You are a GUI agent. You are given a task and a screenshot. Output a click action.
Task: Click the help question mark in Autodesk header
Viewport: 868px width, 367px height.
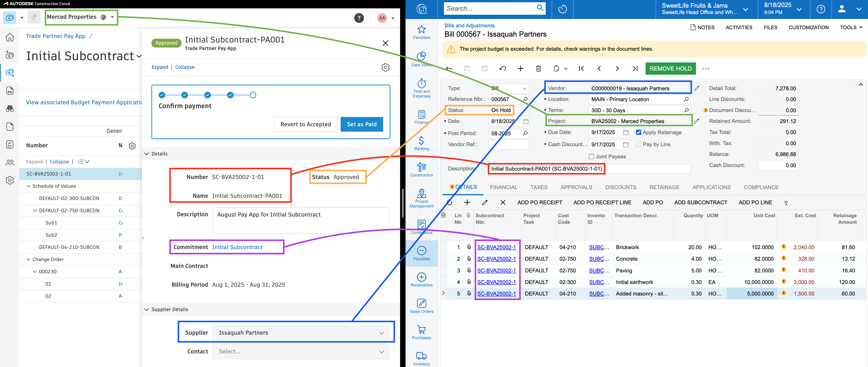(x=359, y=18)
